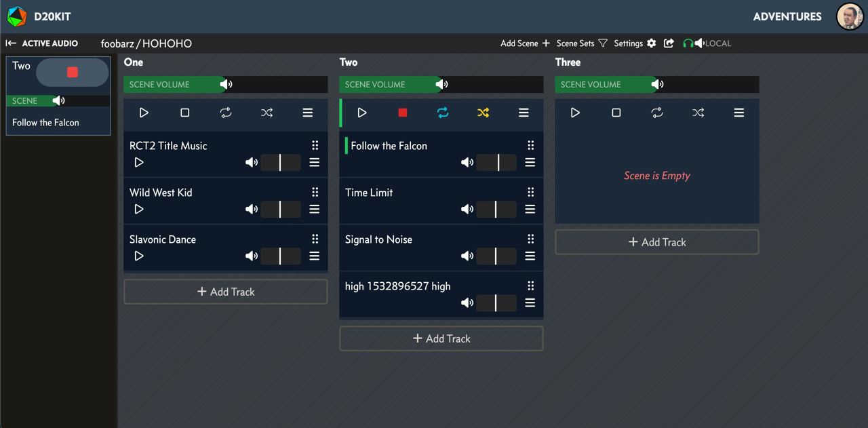
Task: Click the headphones icon in top bar
Action: [x=688, y=43]
